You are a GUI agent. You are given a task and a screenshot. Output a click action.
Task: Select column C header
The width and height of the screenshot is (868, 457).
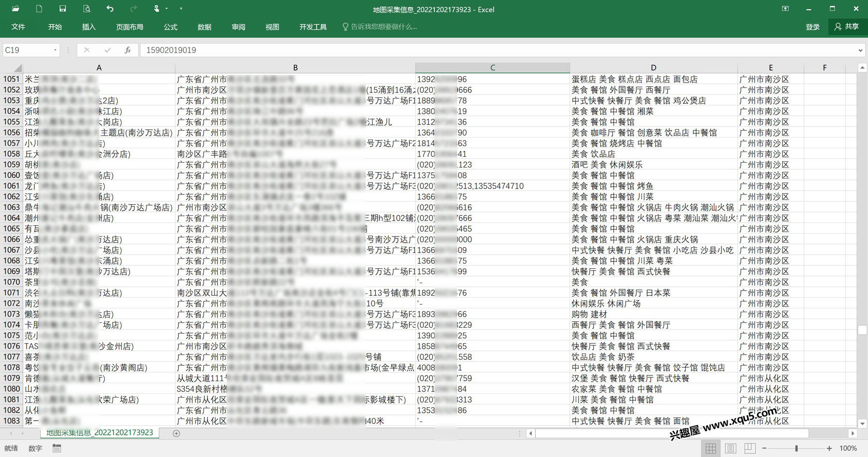pos(493,68)
